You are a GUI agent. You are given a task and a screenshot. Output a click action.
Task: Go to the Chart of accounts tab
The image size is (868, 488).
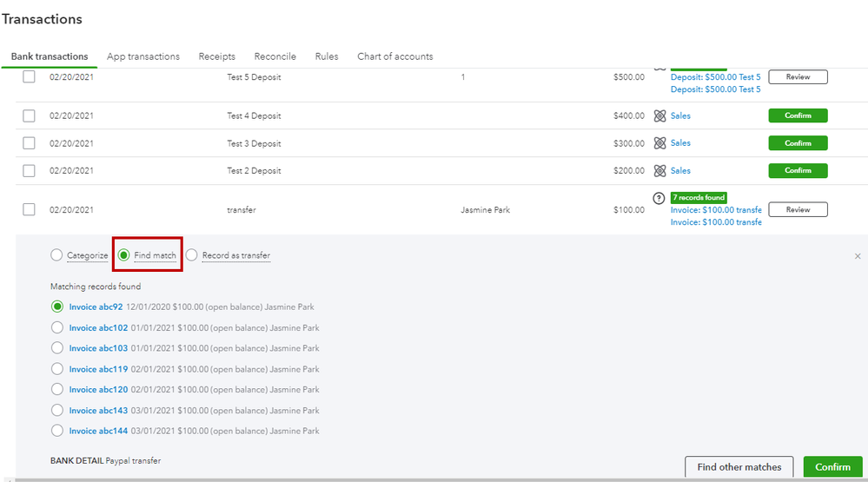pos(395,56)
